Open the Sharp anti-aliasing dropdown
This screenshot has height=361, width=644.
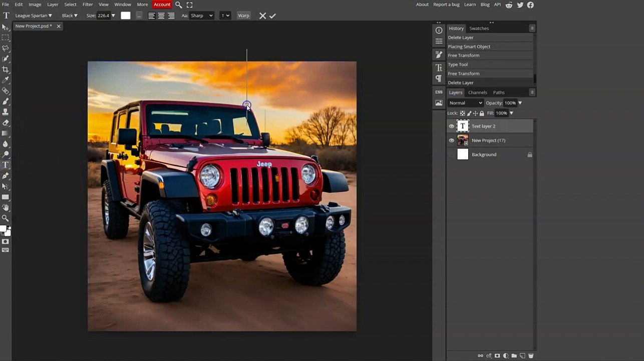pos(202,16)
